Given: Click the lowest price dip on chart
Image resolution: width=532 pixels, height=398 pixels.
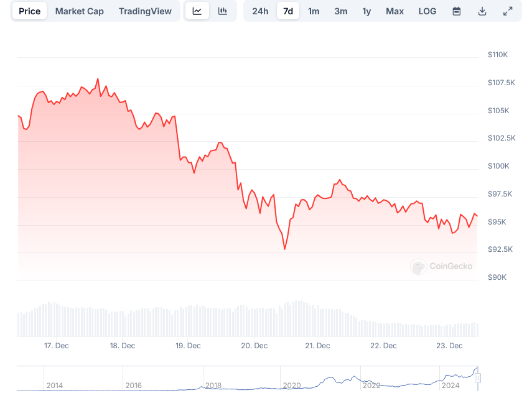Looking at the screenshot, I should click(285, 249).
